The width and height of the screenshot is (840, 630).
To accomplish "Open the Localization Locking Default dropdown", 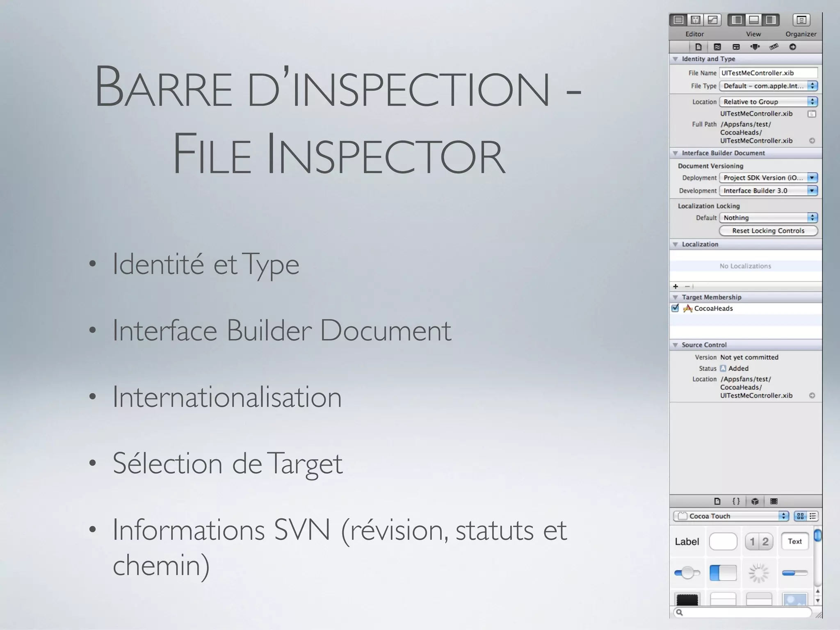I will point(768,218).
